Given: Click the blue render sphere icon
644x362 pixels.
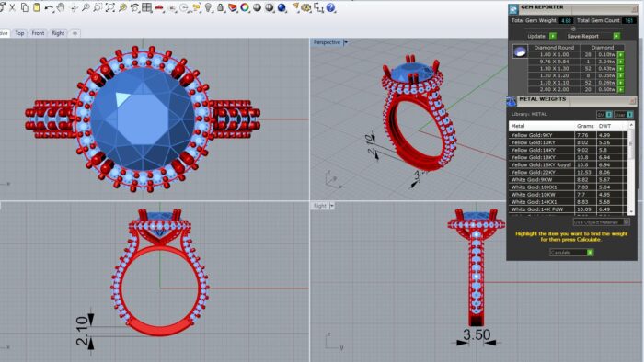Looking at the screenshot, I should click(x=282, y=7).
